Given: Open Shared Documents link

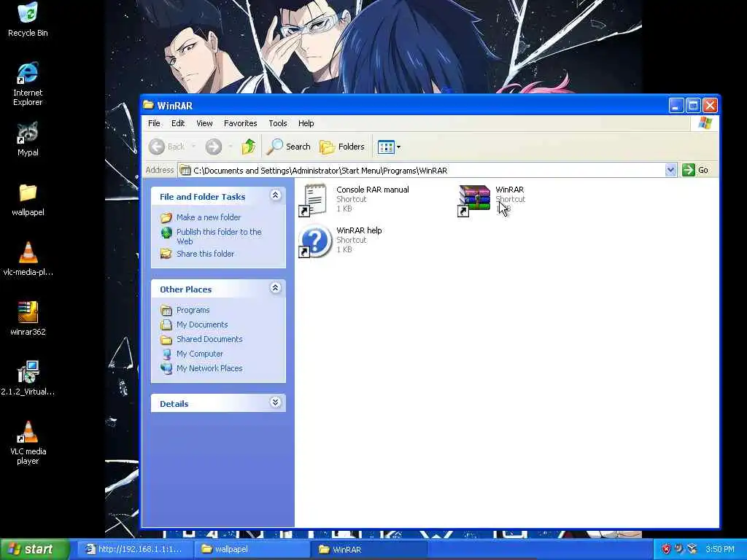Looking at the screenshot, I should tap(209, 339).
